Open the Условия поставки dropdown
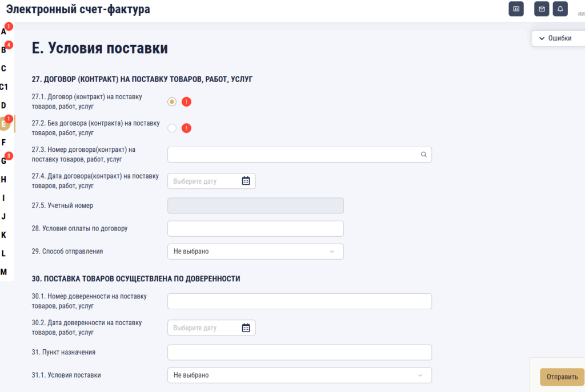 point(299,375)
